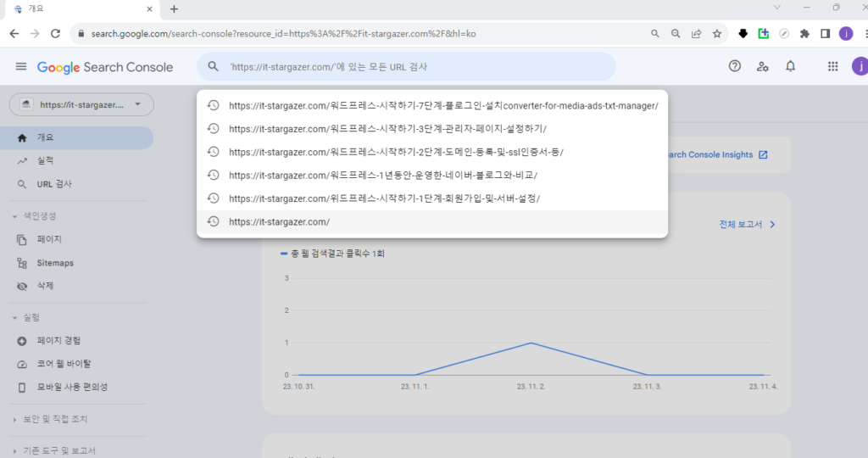Share this page from address bar

(697, 34)
